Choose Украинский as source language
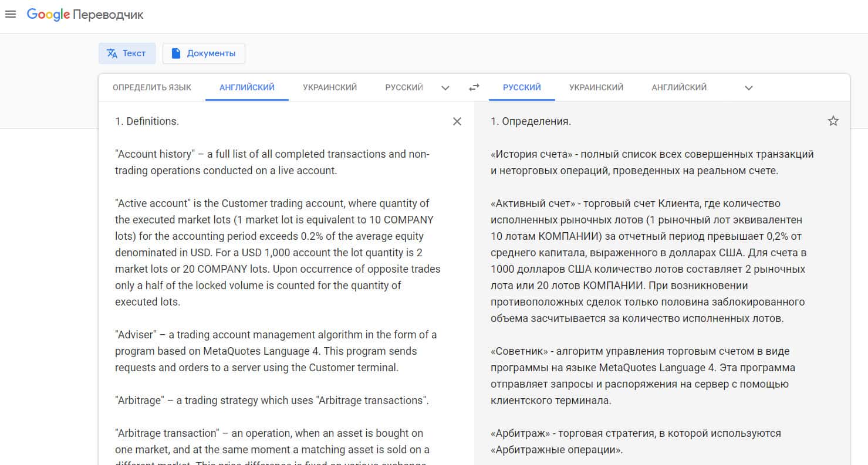The image size is (868, 465). (330, 87)
